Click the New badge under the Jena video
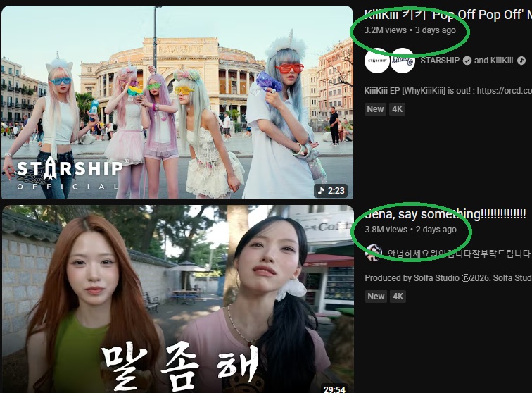532x393 pixels. pyautogui.click(x=376, y=297)
